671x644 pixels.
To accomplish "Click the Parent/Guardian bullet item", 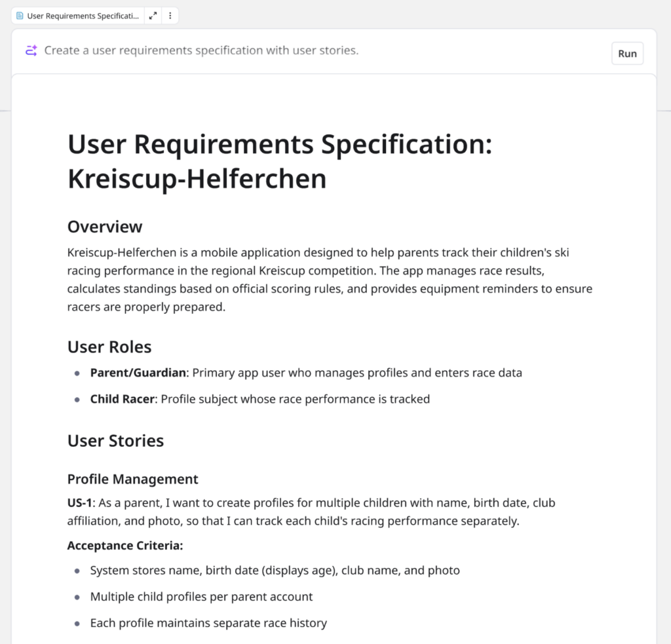I will tap(306, 373).
